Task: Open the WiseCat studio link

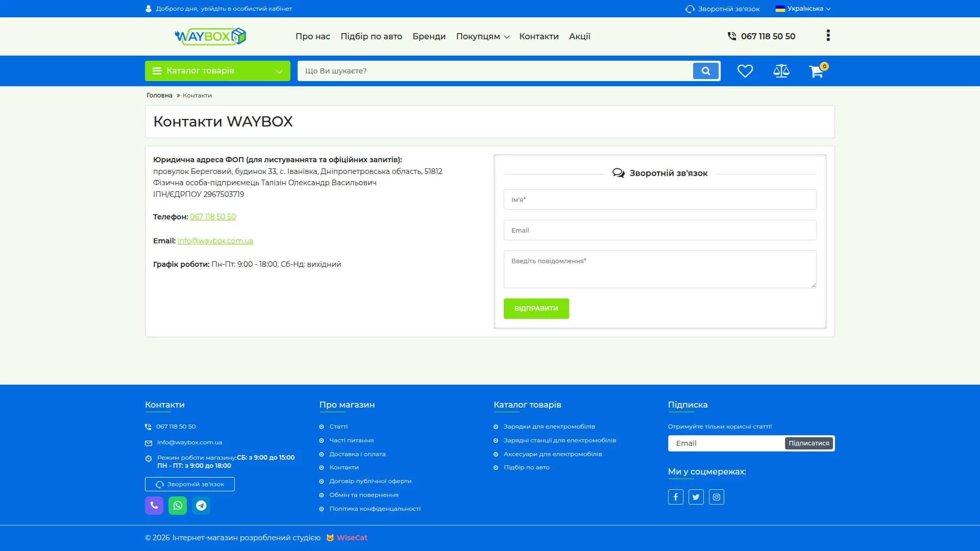Action: pos(352,538)
